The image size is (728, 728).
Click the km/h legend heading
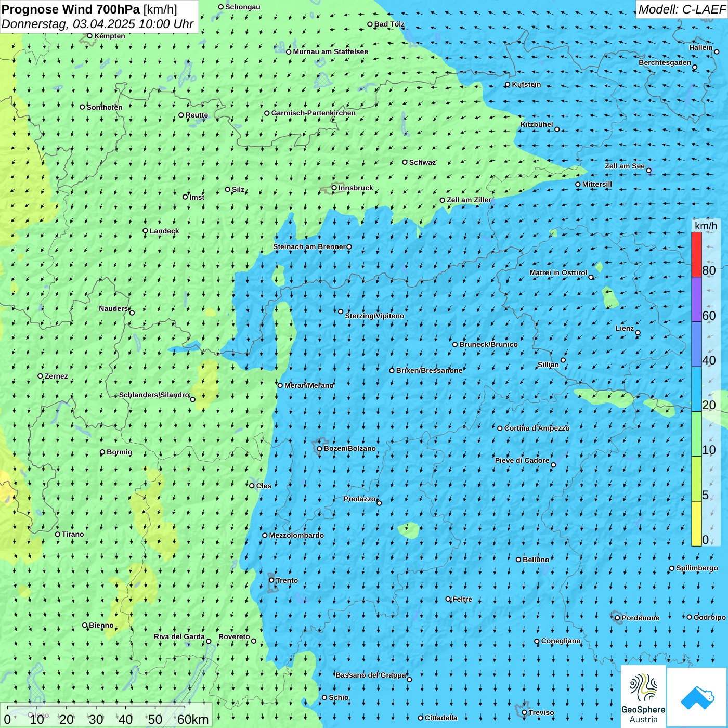706,226
